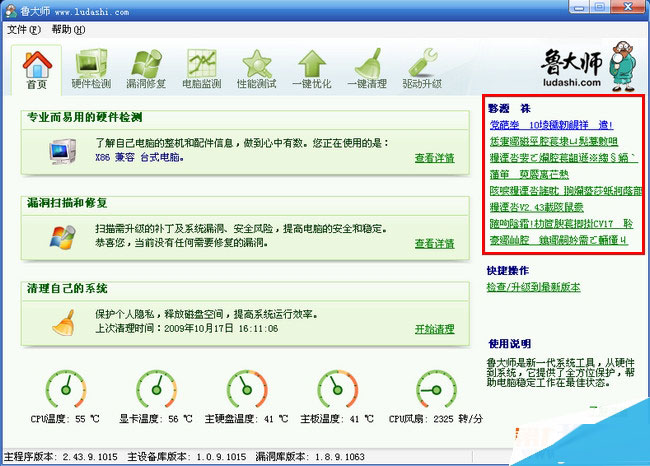650x466 pixels.
Task: Click 主程序版本 2.43.9.1015 status text
Action: tap(61, 457)
